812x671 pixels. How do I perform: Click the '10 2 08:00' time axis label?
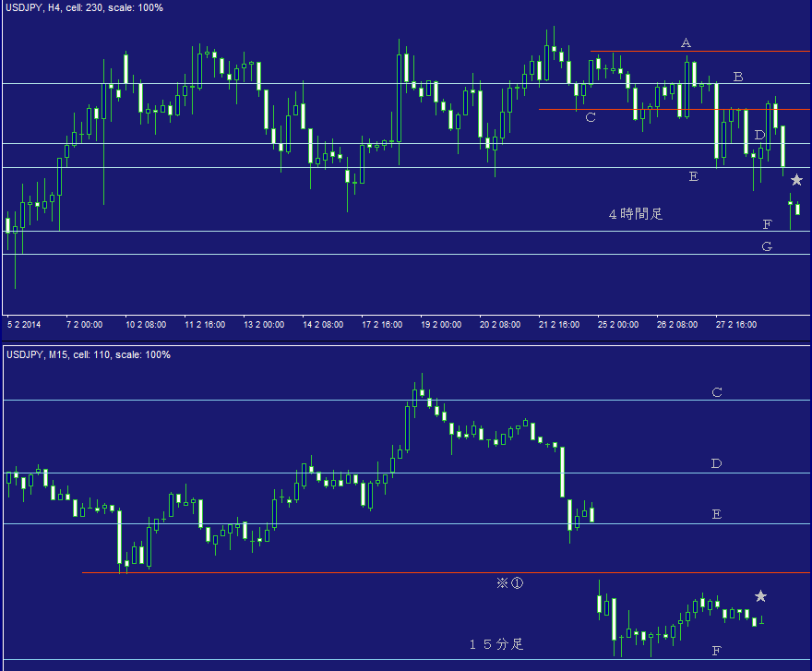[146, 324]
